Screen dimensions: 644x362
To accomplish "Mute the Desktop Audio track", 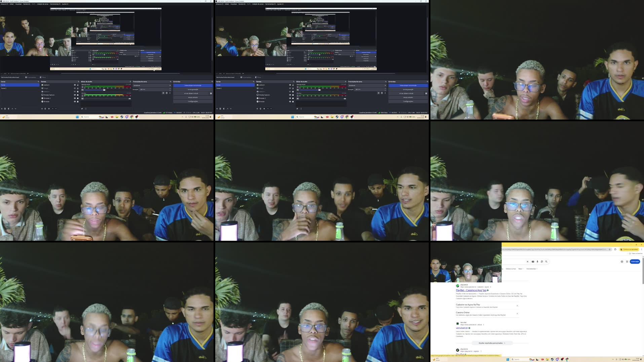I will tap(82, 90).
